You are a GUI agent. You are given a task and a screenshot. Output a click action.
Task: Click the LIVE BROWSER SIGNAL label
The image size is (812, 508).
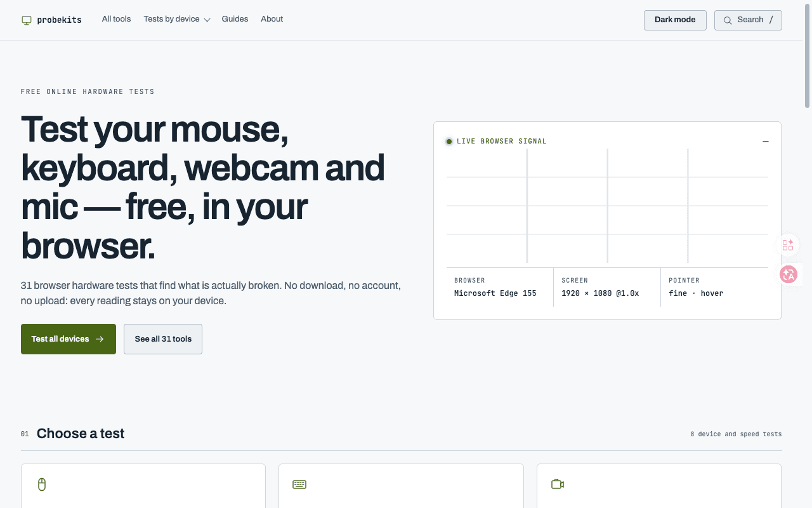click(x=502, y=142)
